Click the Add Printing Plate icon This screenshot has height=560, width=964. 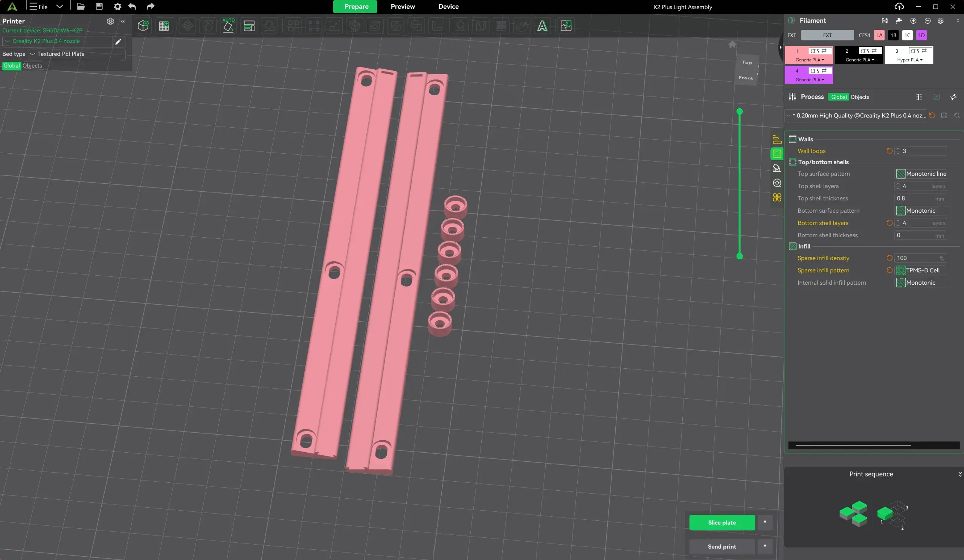tap(164, 26)
